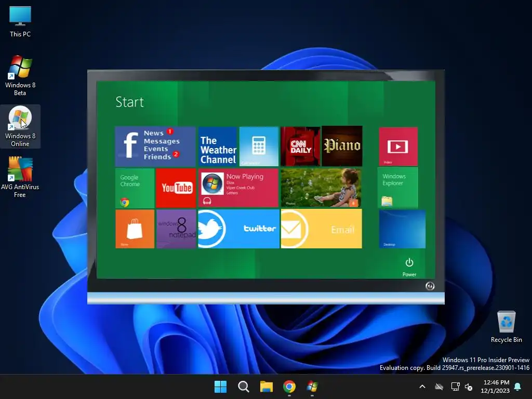Launch the Google Chrome tile
The image size is (532, 399).
pyautogui.click(x=135, y=188)
